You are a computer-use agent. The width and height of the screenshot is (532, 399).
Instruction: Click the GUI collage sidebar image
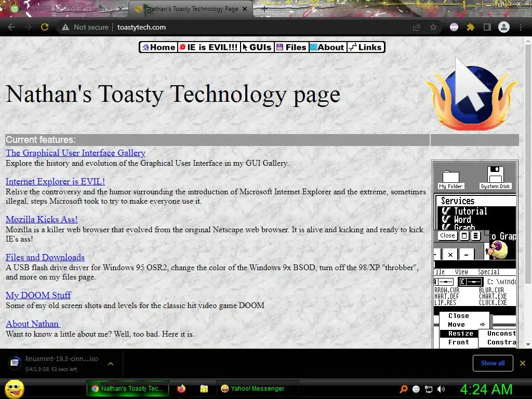(x=475, y=254)
